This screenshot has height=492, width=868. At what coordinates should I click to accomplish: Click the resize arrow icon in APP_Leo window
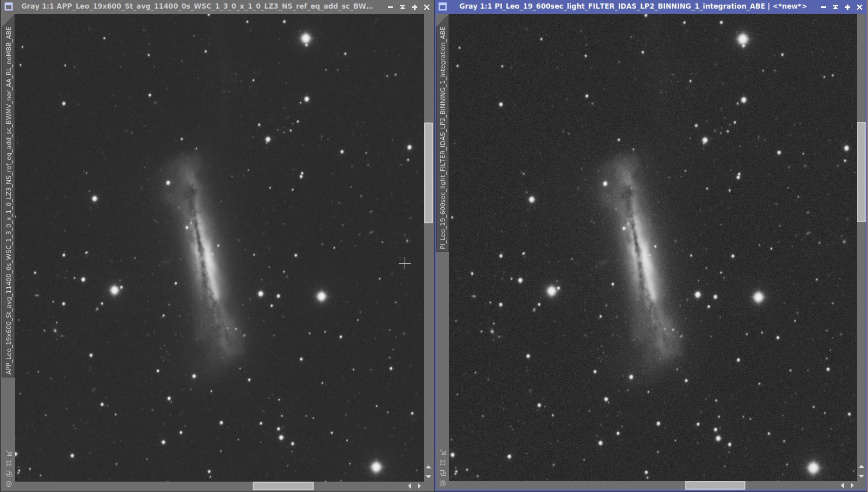click(x=8, y=453)
